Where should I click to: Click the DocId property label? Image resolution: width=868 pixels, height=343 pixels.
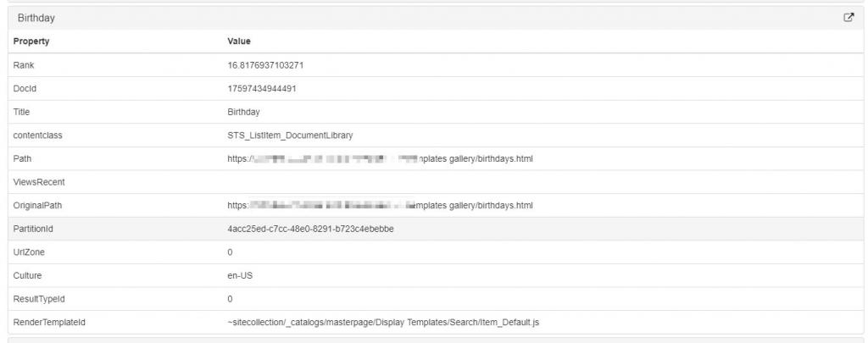[x=26, y=88]
